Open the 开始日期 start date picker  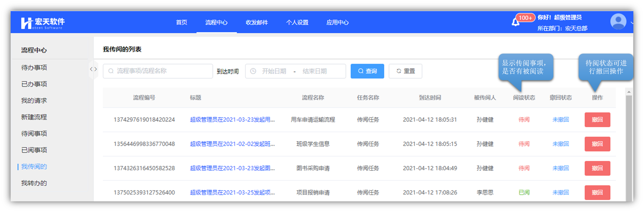click(274, 71)
